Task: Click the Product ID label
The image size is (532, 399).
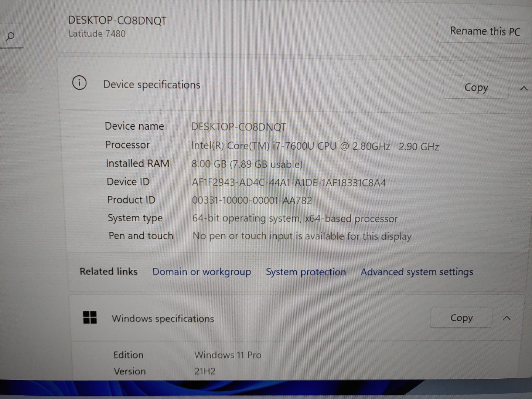Action: point(131,200)
